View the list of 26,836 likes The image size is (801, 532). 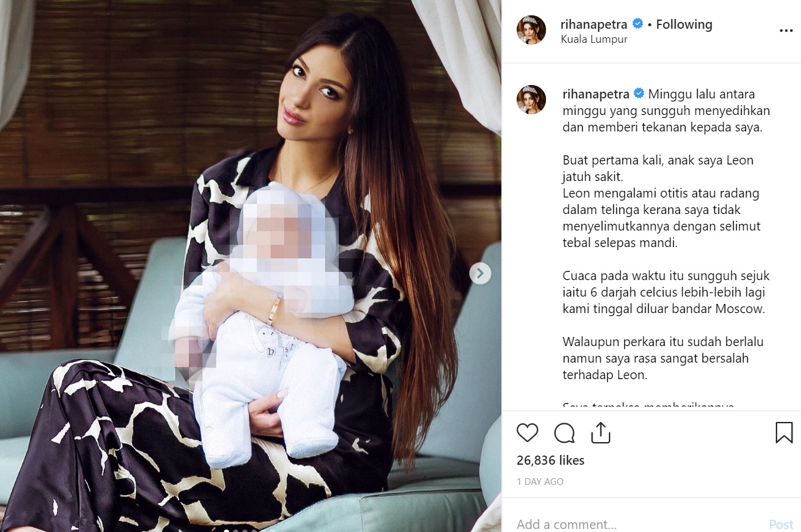coord(550,460)
